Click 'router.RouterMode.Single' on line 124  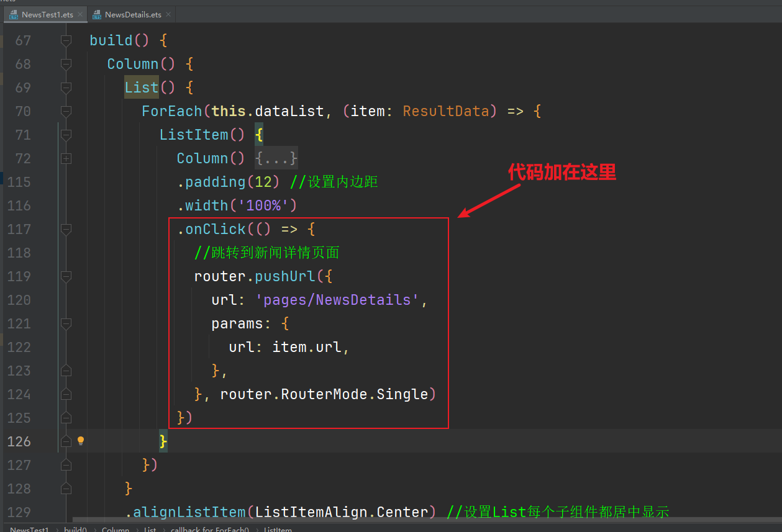pyautogui.click(x=324, y=394)
